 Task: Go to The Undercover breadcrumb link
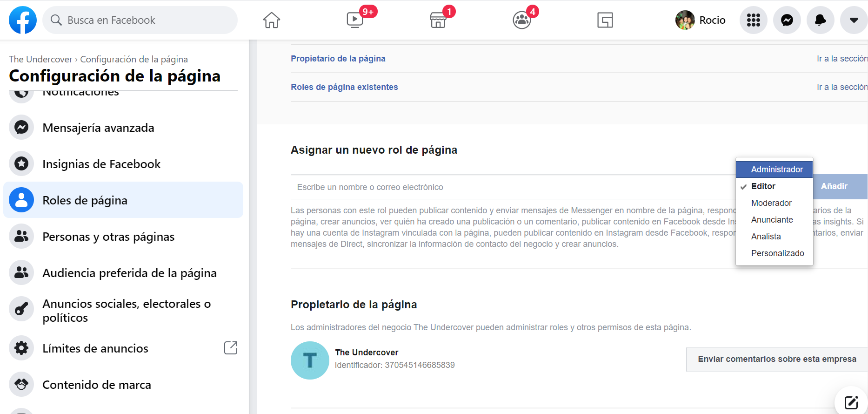pos(40,59)
